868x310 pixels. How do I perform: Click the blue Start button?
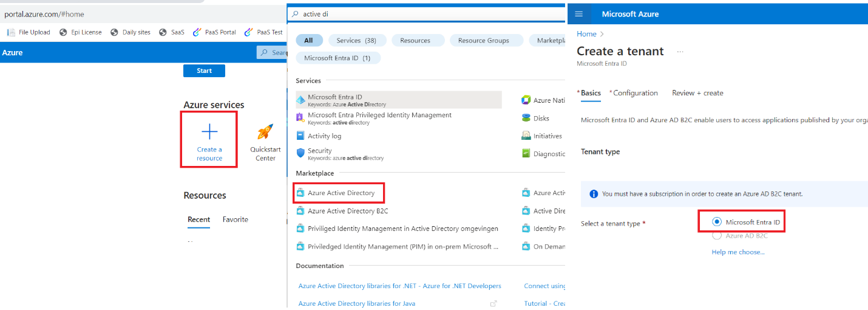[204, 71]
